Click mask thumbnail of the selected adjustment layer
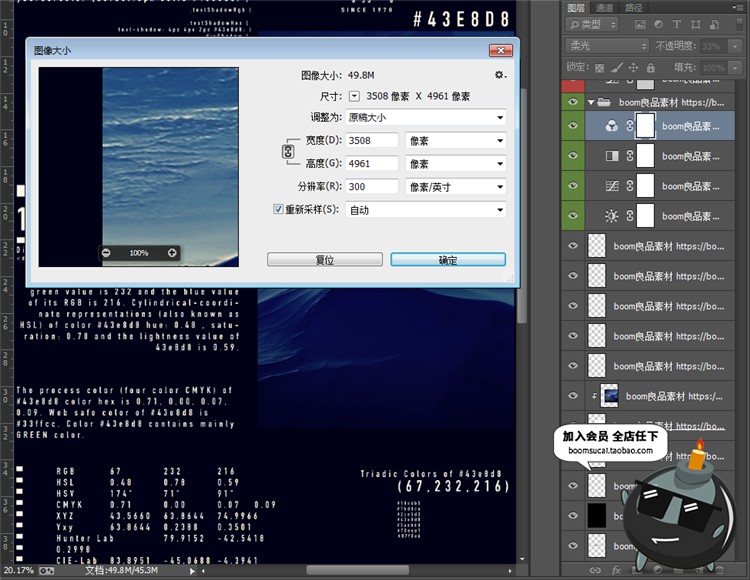Viewport: 750px width, 580px height. 645,126
